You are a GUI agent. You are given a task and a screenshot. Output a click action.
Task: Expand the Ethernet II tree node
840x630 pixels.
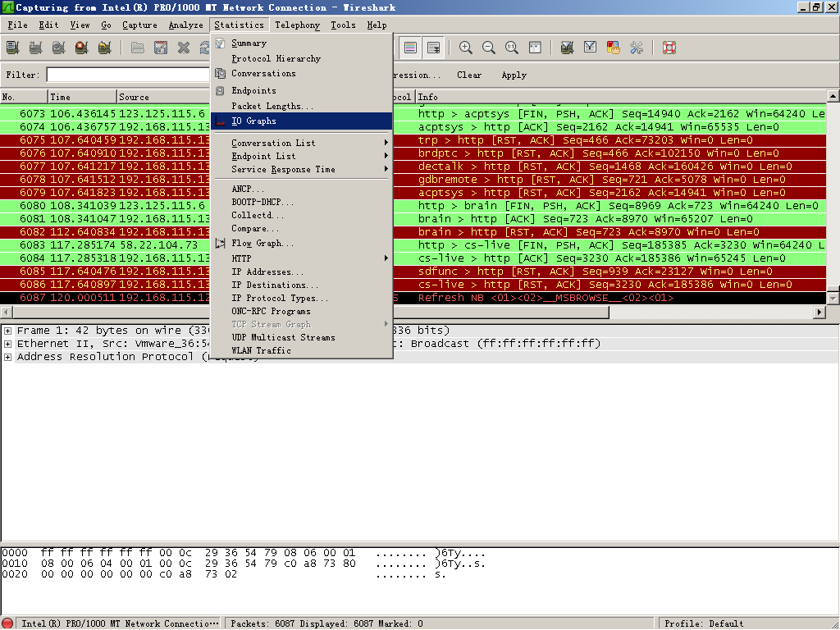point(7,344)
